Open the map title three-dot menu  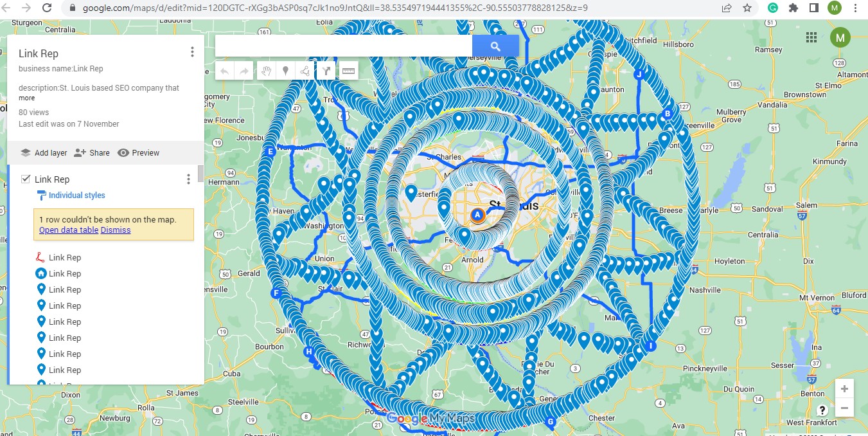tap(192, 53)
